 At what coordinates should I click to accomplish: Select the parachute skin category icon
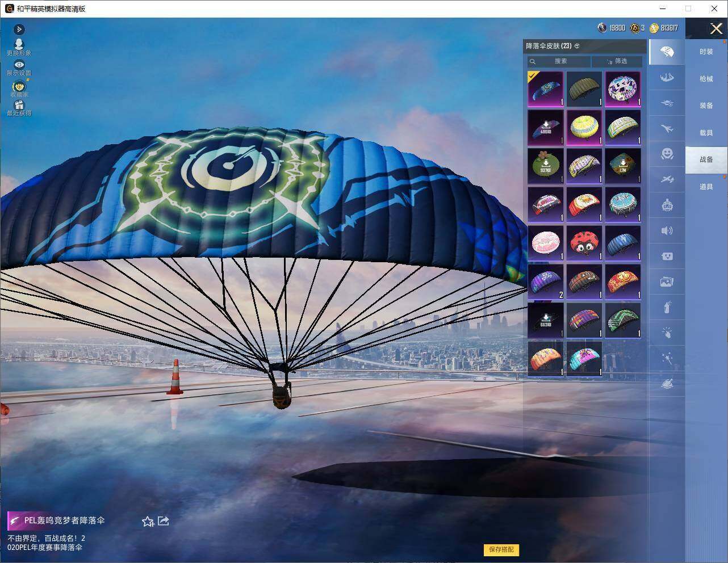tap(667, 52)
